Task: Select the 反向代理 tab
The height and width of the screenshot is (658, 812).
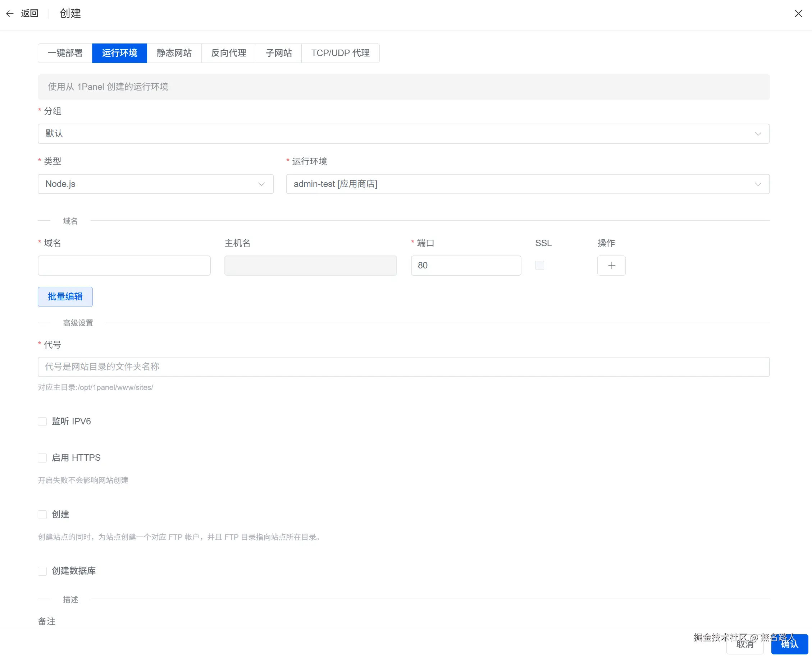Action: [x=228, y=53]
